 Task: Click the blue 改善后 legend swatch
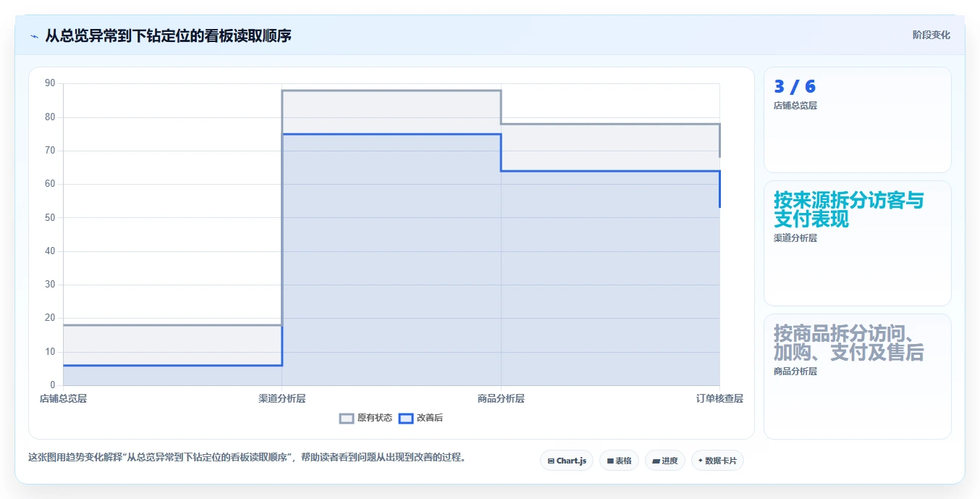tap(406, 418)
